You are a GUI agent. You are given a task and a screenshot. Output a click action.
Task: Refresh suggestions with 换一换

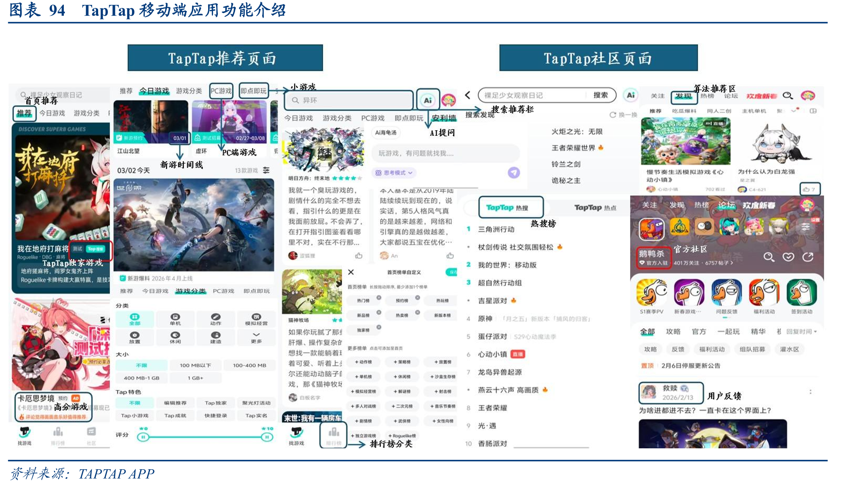point(624,115)
